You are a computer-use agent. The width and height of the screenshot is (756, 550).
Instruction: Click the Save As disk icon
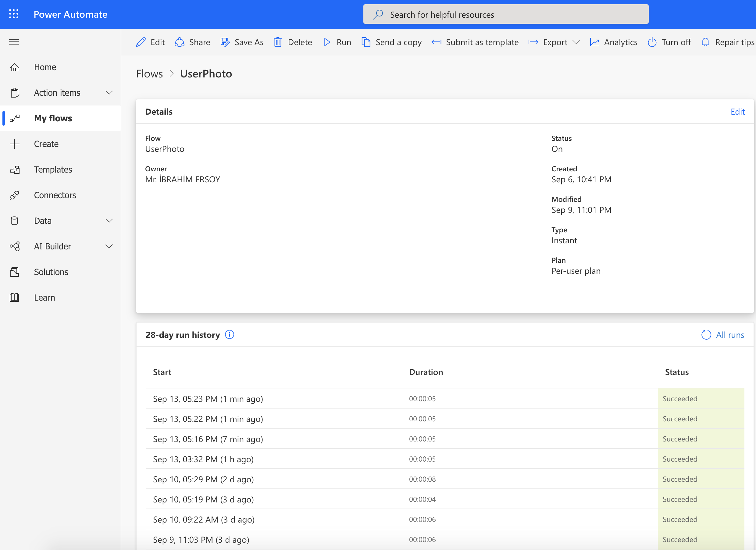pos(225,42)
